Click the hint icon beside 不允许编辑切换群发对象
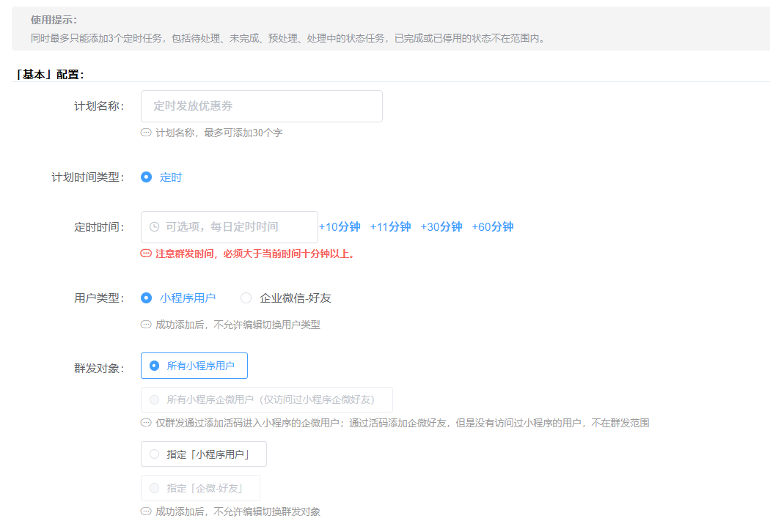The height and width of the screenshot is (532, 770). point(146,511)
